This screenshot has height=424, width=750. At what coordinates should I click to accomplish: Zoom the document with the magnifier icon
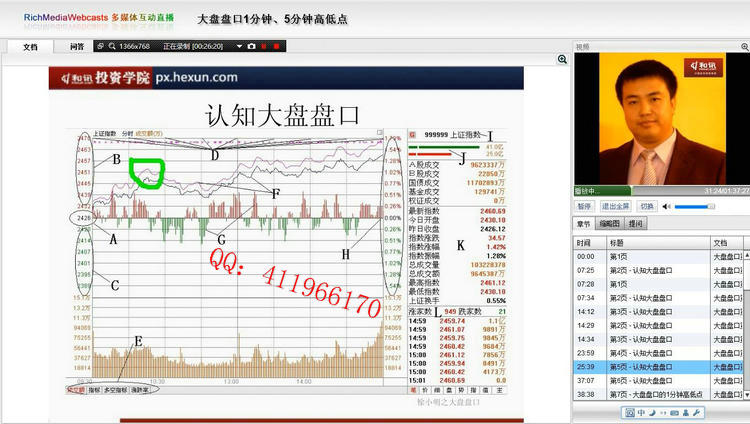pos(562,59)
